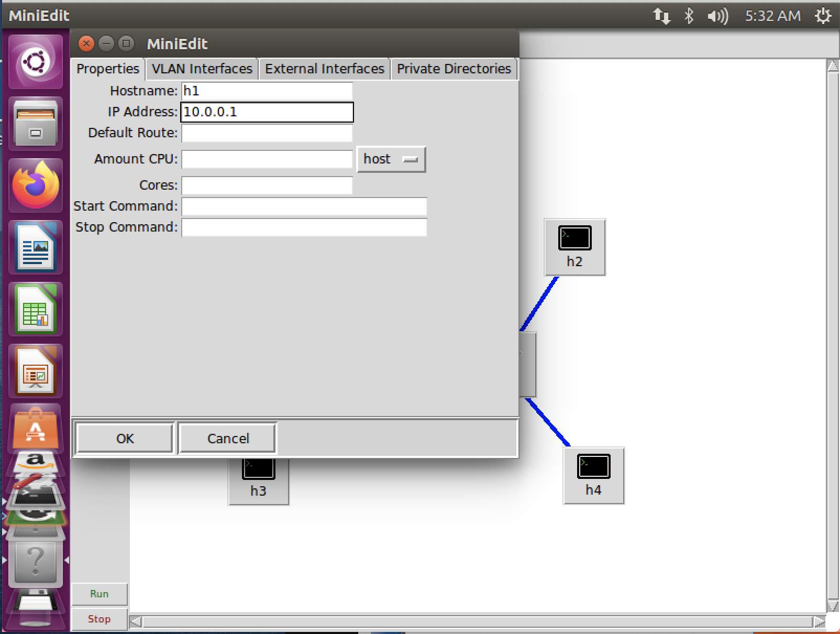The height and width of the screenshot is (634, 840).
Task: Click the Start Command input field
Action: point(304,206)
